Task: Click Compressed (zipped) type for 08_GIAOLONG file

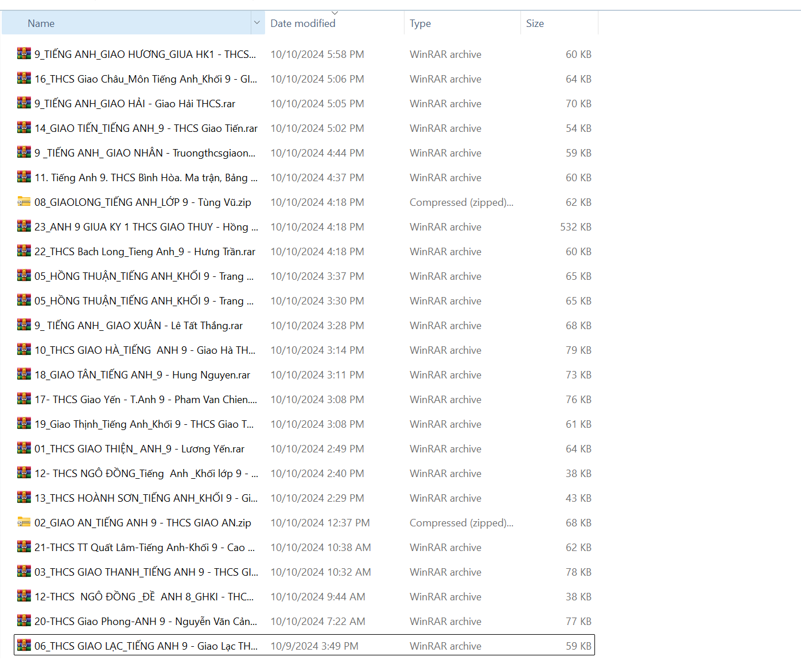Action: click(461, 202)
